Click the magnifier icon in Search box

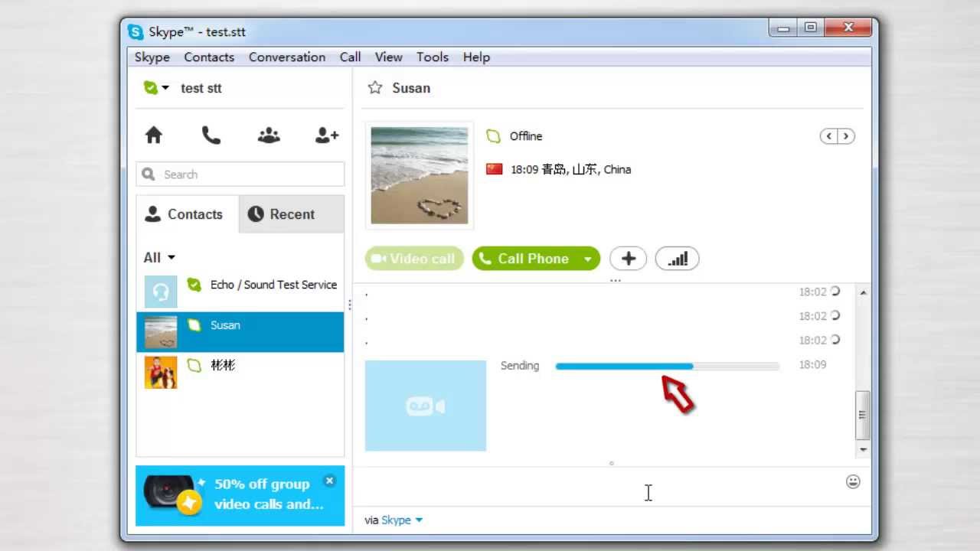click(149, 174)
